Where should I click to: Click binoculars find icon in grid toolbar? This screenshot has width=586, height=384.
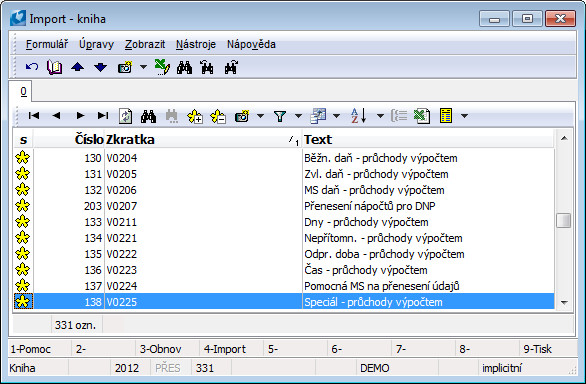coord(148,116)
